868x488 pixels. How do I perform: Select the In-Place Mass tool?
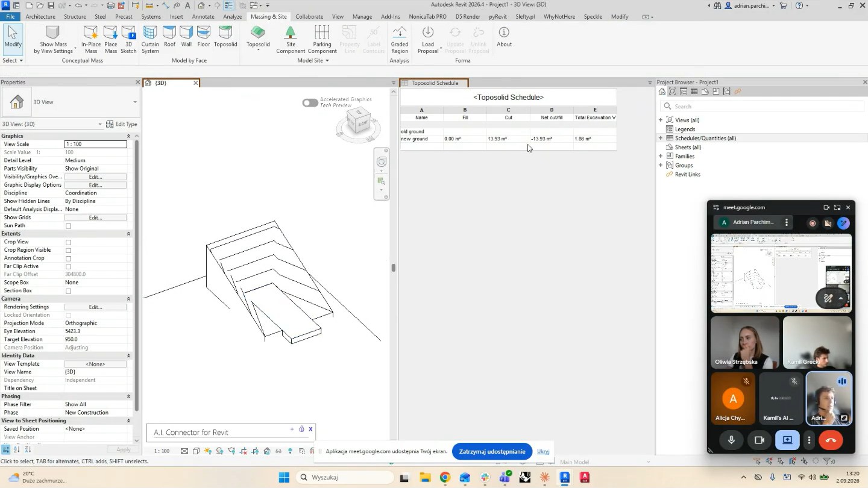pos(91,40)
